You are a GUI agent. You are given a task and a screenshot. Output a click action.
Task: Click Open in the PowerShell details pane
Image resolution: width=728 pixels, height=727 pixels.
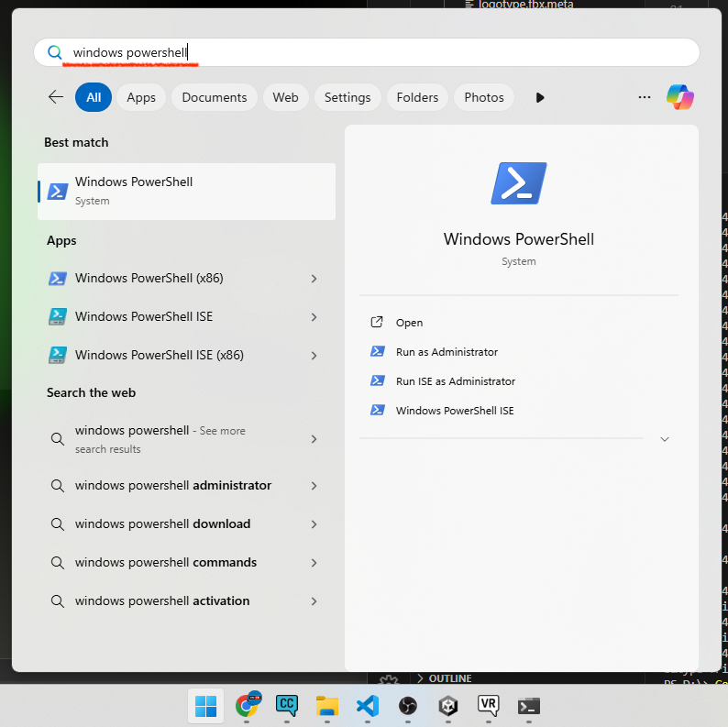click(x=409, y=323)
